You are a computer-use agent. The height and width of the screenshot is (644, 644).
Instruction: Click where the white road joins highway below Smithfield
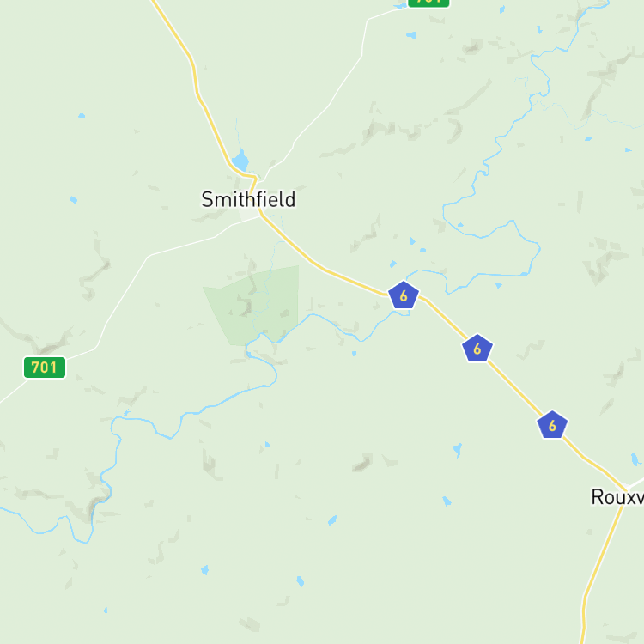pos(260,216)
